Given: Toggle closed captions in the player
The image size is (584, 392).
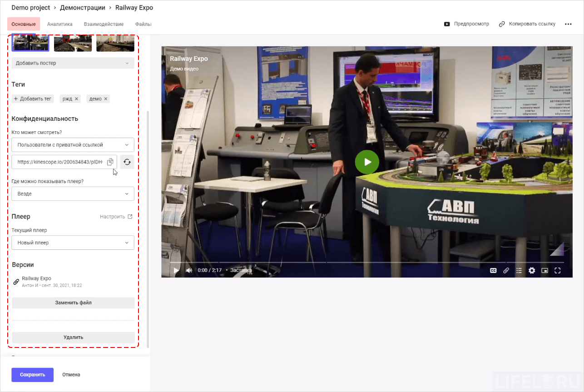Looking at the screenshot, I should point(493,270).
